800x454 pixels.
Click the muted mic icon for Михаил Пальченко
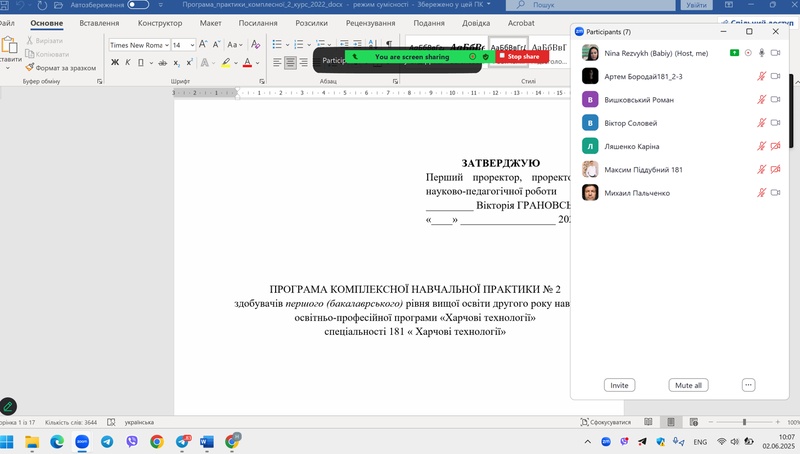[762, 192]
